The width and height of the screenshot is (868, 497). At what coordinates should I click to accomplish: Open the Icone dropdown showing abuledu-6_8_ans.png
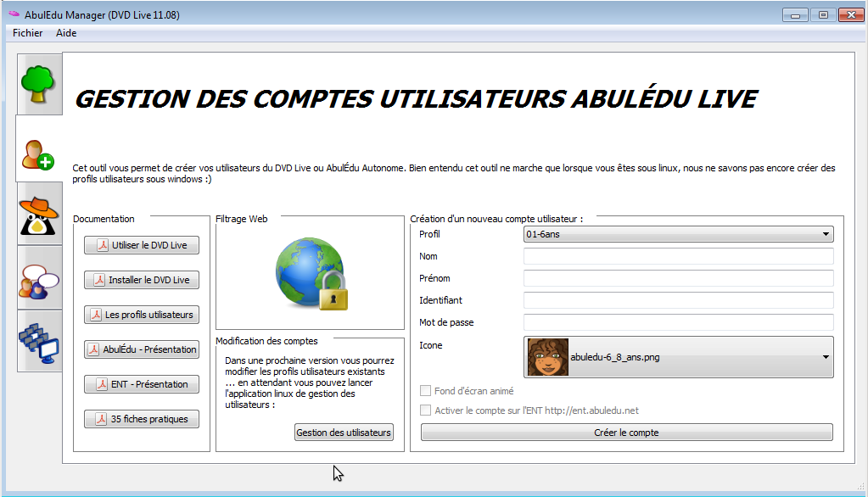679,357
